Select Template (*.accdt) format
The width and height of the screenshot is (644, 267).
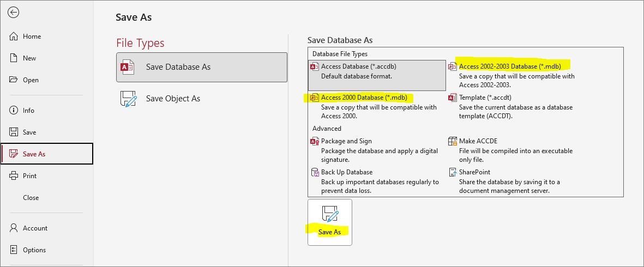coord(515,107)
